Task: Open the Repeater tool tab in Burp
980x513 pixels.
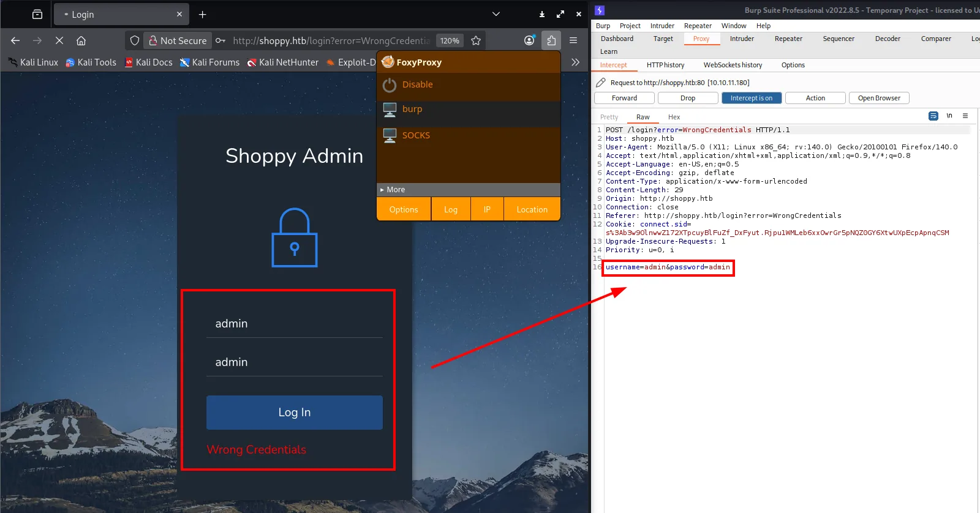Action: click(x=788, y=39)
